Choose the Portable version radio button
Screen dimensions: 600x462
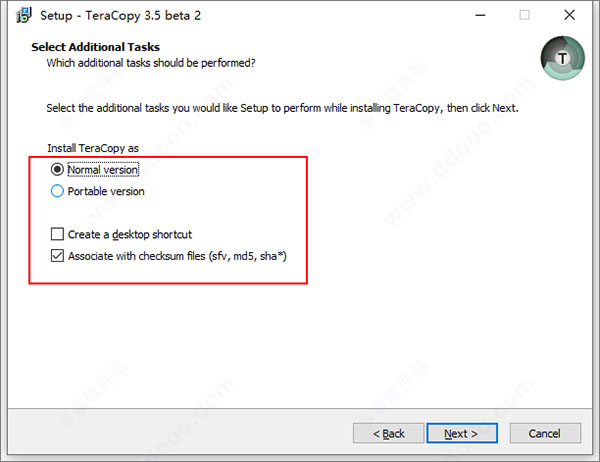tap(57, 191)
